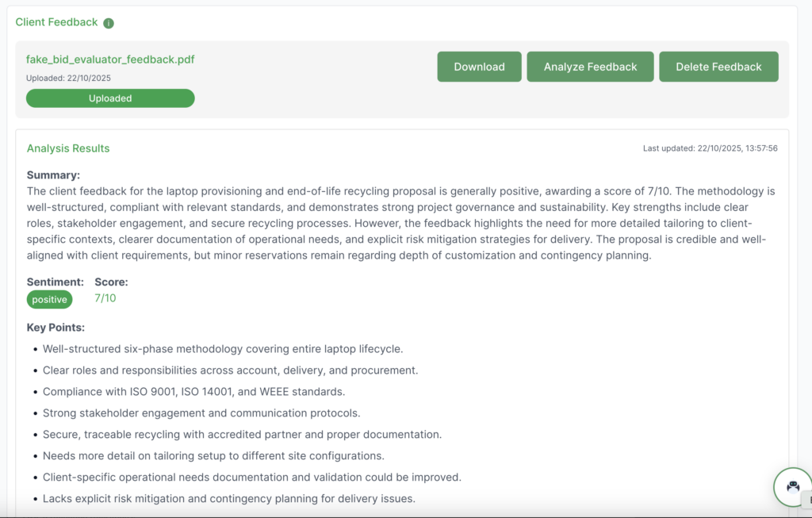Click the six-phase methodology key point

pos(223,349)
